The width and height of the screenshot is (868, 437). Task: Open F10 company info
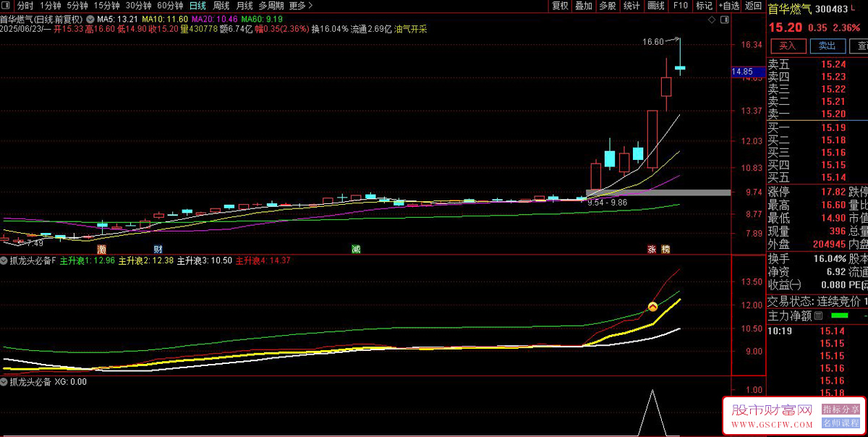680,5
